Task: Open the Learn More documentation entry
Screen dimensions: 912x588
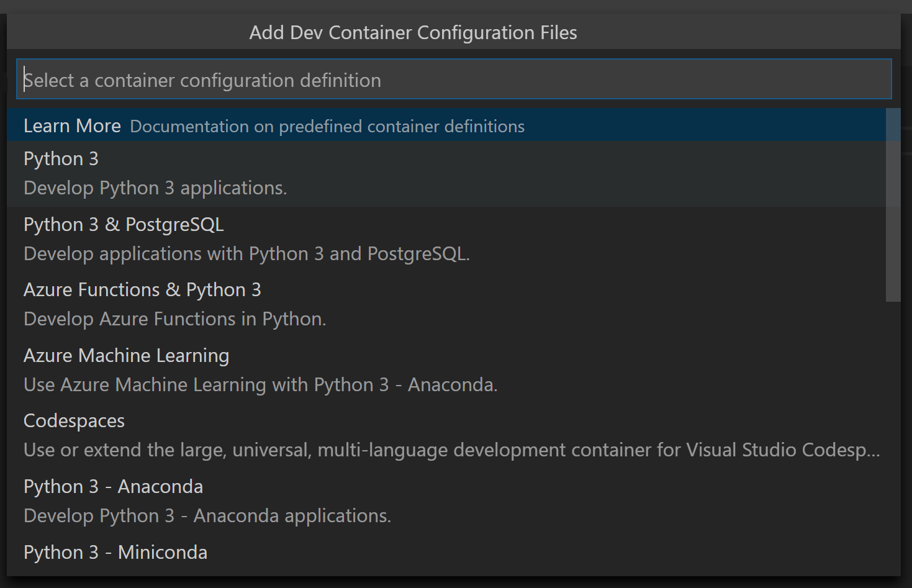Action: (x=72, y=125)
